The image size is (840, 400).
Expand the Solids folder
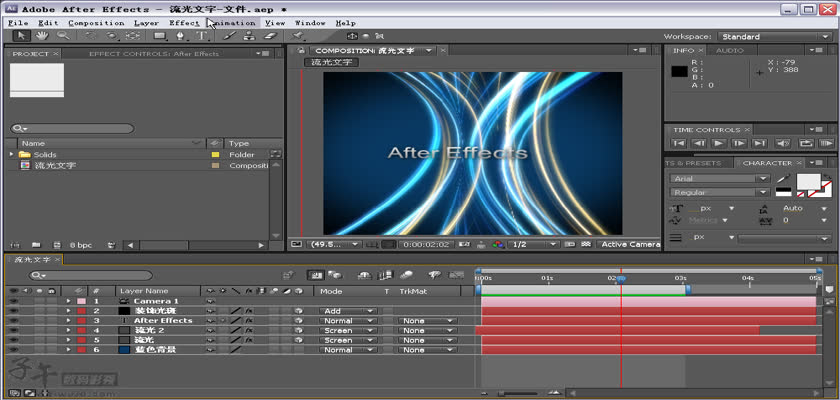pos(11,154)
